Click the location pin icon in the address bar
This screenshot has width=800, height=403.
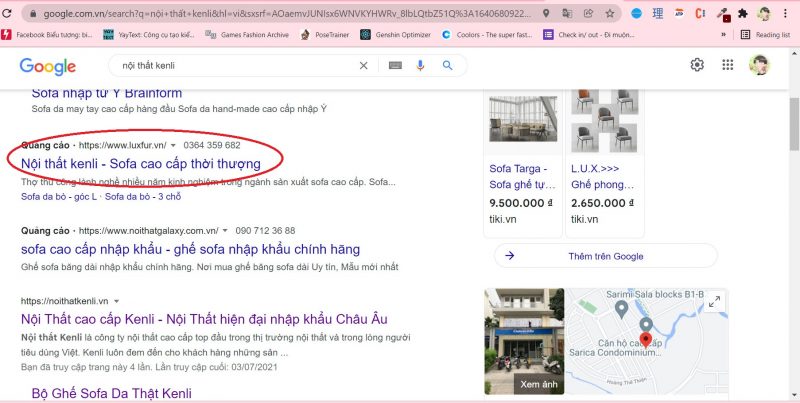(546, 14)
